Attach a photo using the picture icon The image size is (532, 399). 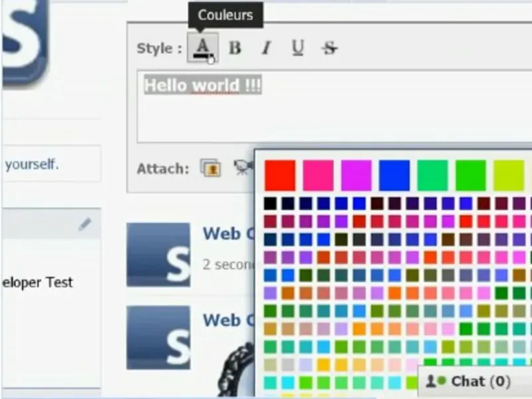click(x=211, y=168)
